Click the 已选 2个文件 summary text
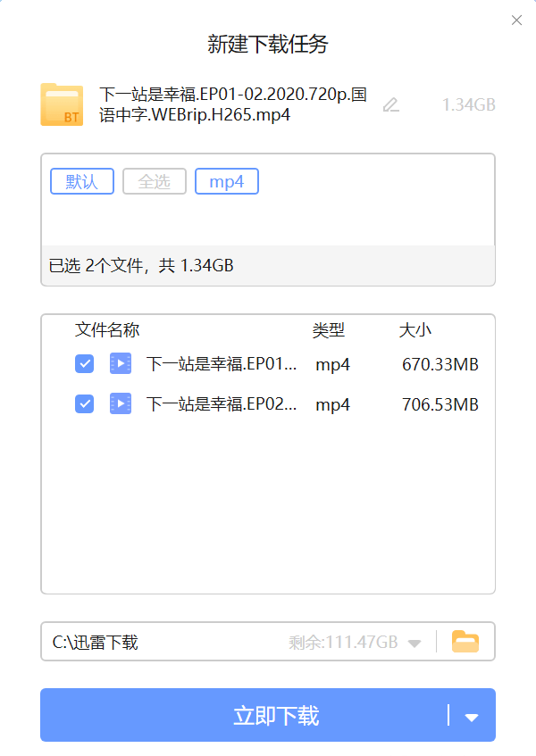The width and height of the screenshot is (536, 756). tap(141, 266)
